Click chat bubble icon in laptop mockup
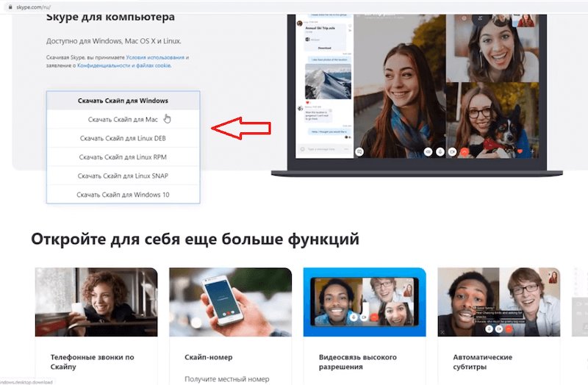 coord(359,152)
